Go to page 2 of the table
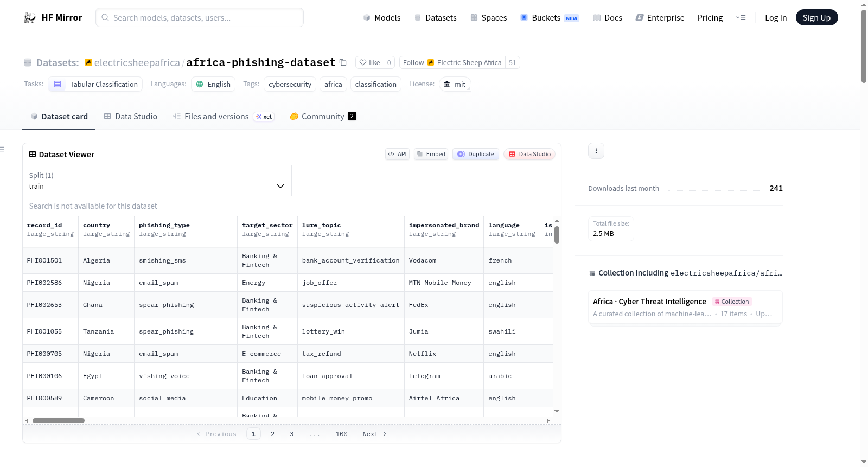 coord(272,434)
